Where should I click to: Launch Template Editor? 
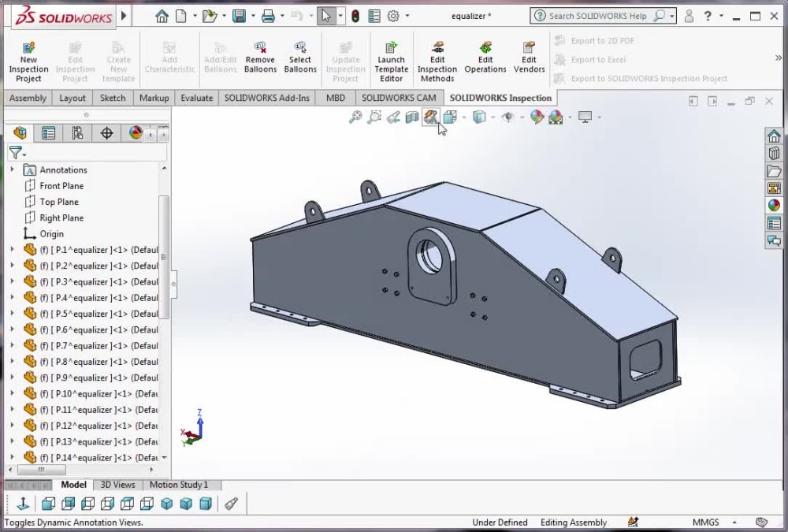[x=391, y=62]
